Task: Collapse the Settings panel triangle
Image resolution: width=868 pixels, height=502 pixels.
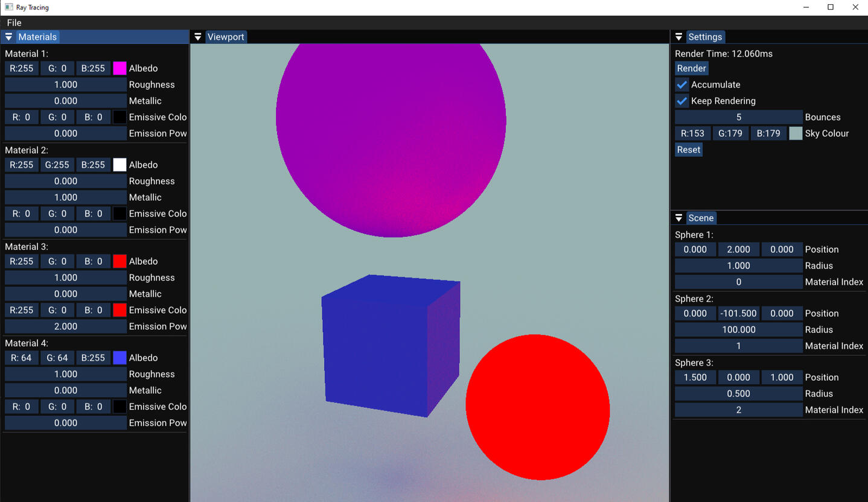Action: (678, 37)
